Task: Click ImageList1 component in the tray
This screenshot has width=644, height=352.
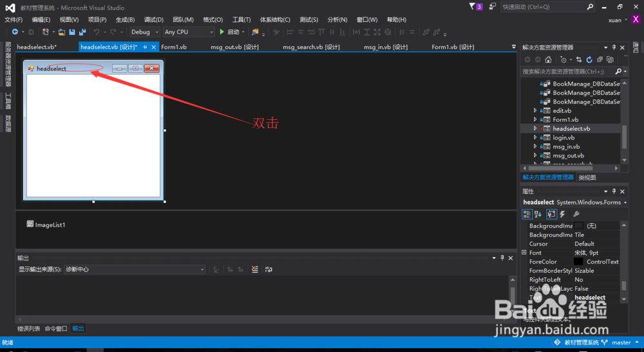Action: (46, 224)
